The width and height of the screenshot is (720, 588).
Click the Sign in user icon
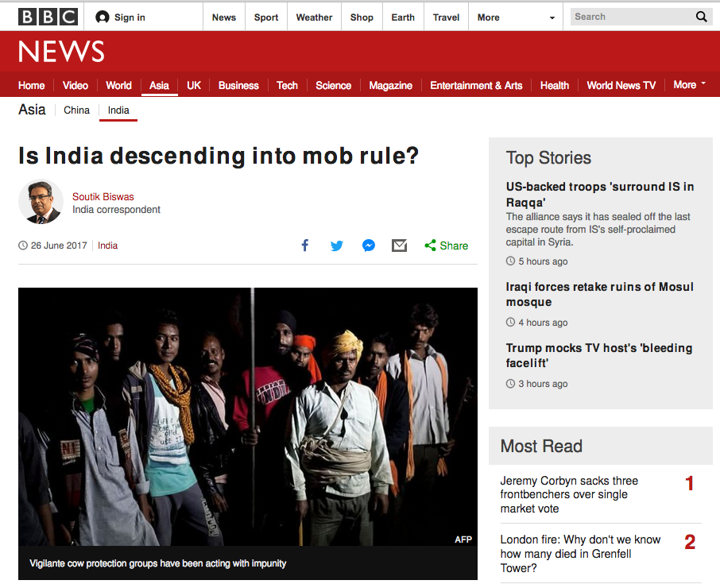102,17
